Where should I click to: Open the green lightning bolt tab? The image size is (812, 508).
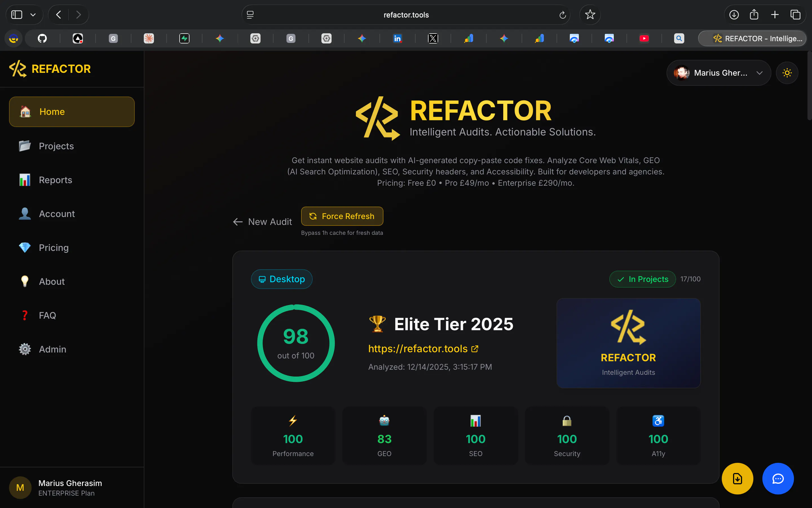(x=184, y=38)
